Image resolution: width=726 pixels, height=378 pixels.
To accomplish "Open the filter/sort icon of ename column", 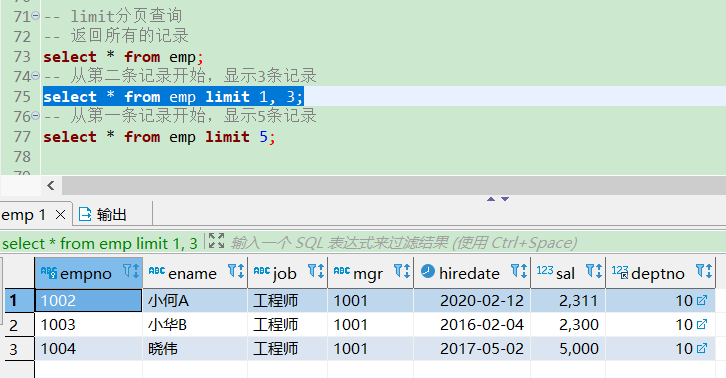I will 236,271.
